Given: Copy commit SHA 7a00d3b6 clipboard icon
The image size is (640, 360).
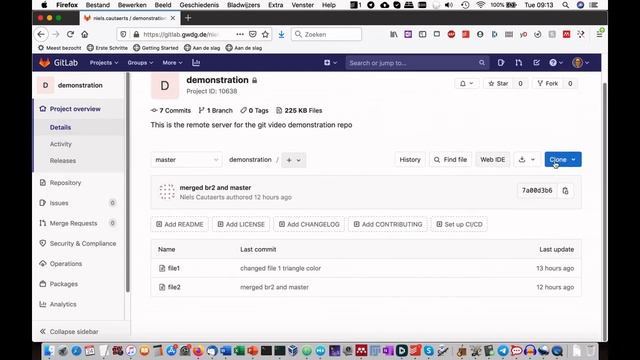Looking at the screenshot, I should (565, 191).
